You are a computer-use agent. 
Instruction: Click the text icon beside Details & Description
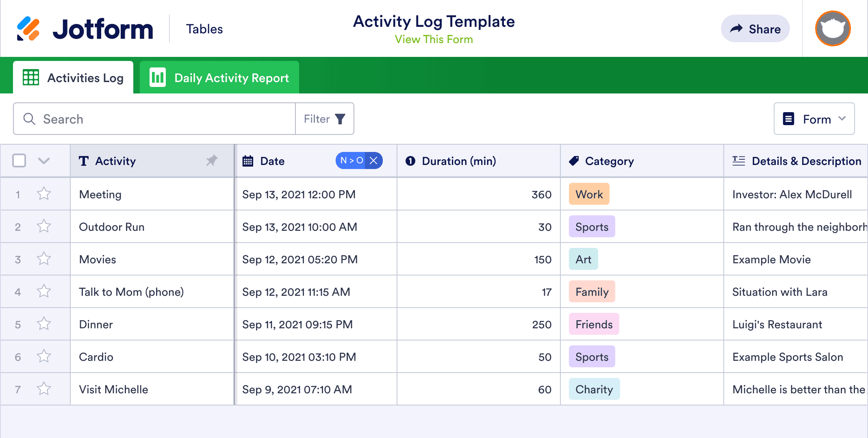[738, 160]
